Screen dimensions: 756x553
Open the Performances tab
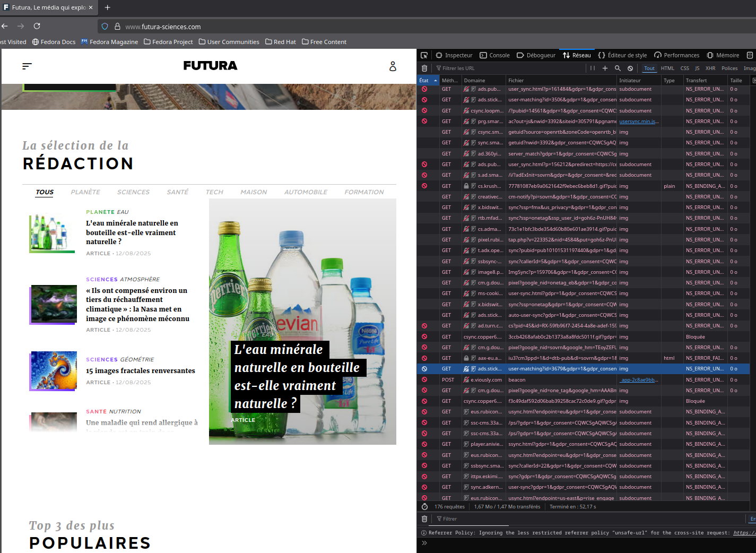coord(676,55)
